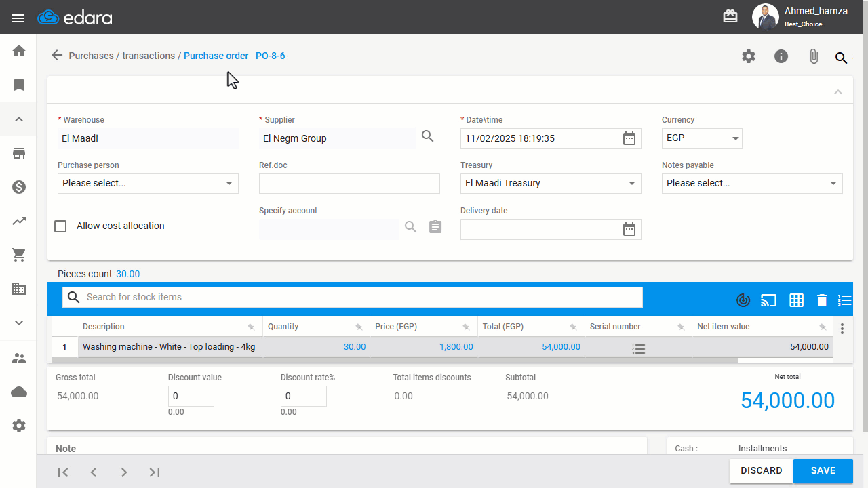
Task: Toggle pin on Serial number column
Action: pos(681,327)
